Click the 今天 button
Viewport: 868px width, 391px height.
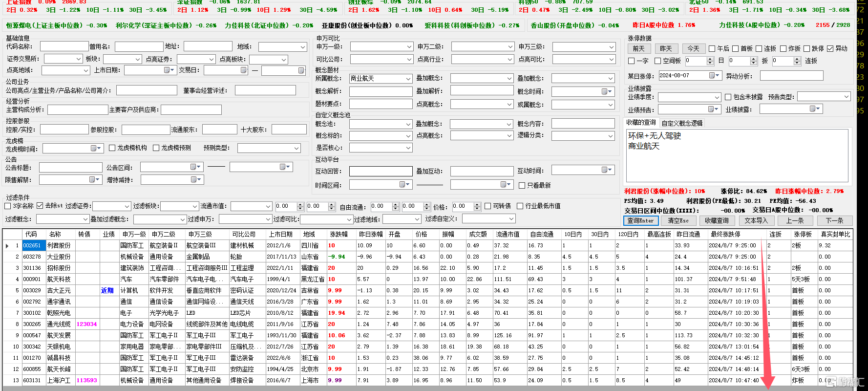(x=693, y=48)
